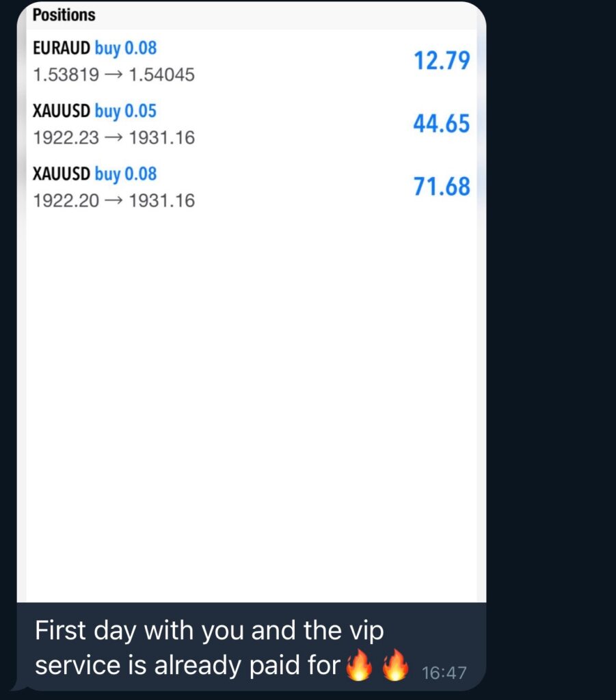Click the Positions header label
Viewport: 616px width, 700px height.
(x=64, y=15)
